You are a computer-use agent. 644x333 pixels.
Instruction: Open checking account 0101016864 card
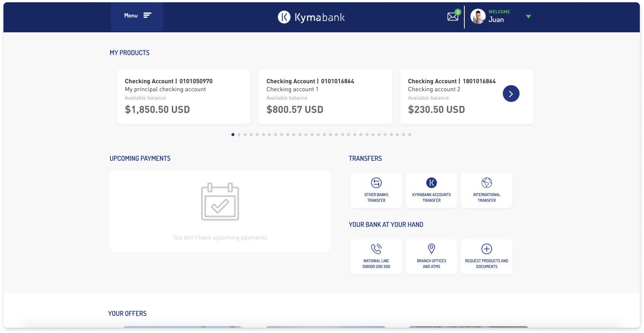pos(325,97)
